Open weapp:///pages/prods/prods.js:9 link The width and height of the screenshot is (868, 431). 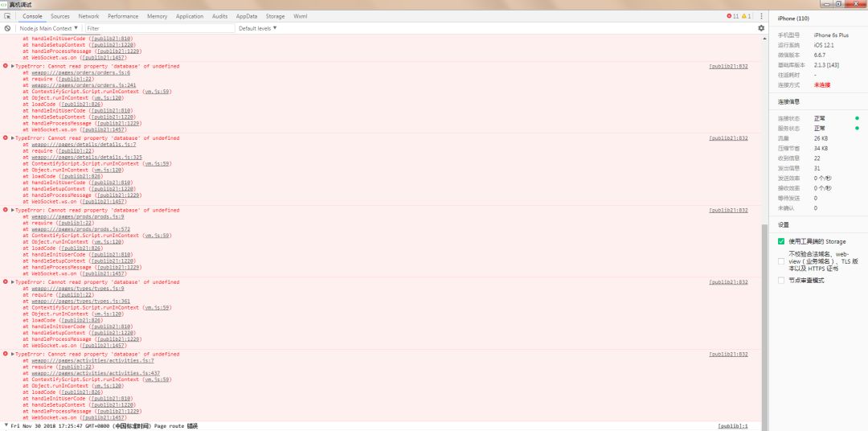pos(78,216)
